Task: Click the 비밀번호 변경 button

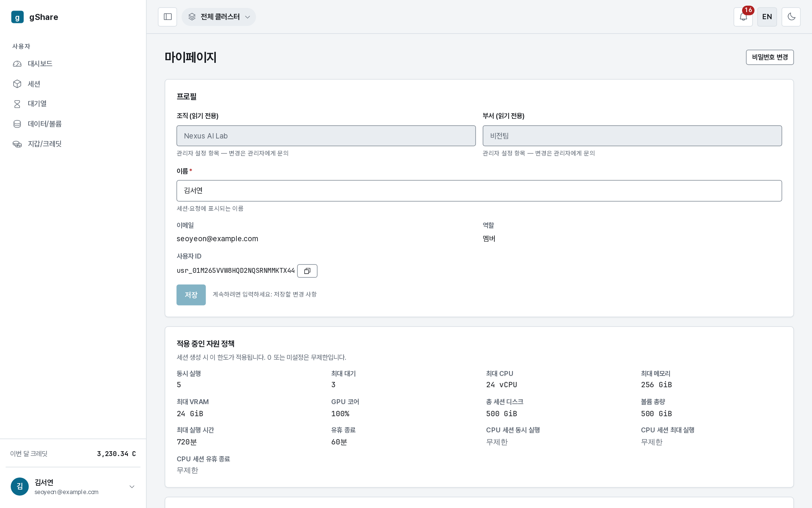Action: 770,57
